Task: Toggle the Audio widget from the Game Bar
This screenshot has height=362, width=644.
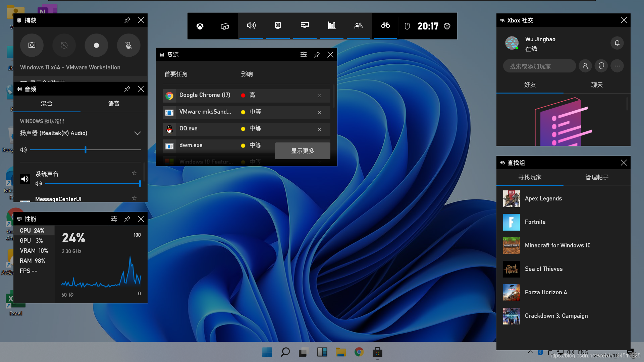Action: click(251, 26)
